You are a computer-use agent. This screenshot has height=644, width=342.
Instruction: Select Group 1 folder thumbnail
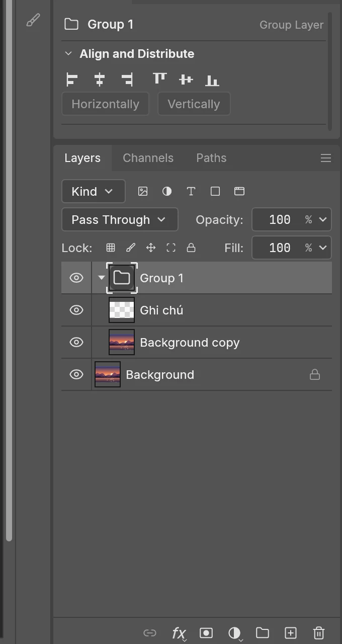[122, 278]
